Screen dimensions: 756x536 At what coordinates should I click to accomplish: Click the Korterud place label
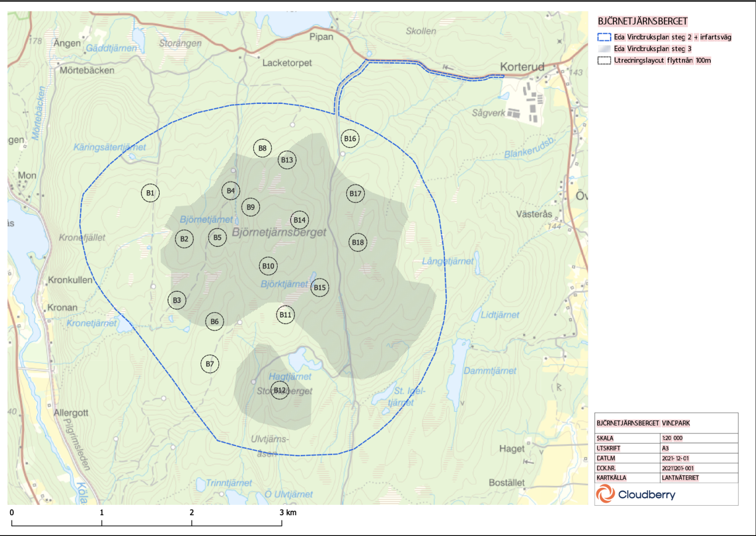522,67
